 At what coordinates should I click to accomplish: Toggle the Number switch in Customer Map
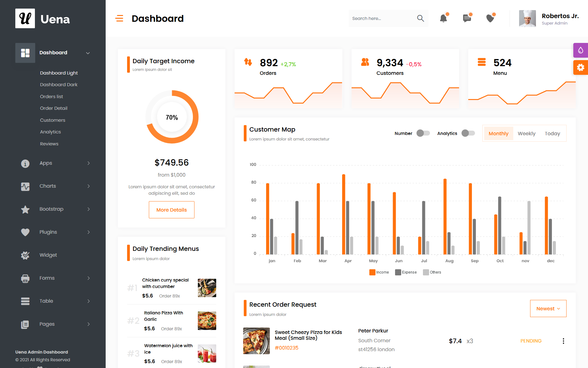(423, 133)
